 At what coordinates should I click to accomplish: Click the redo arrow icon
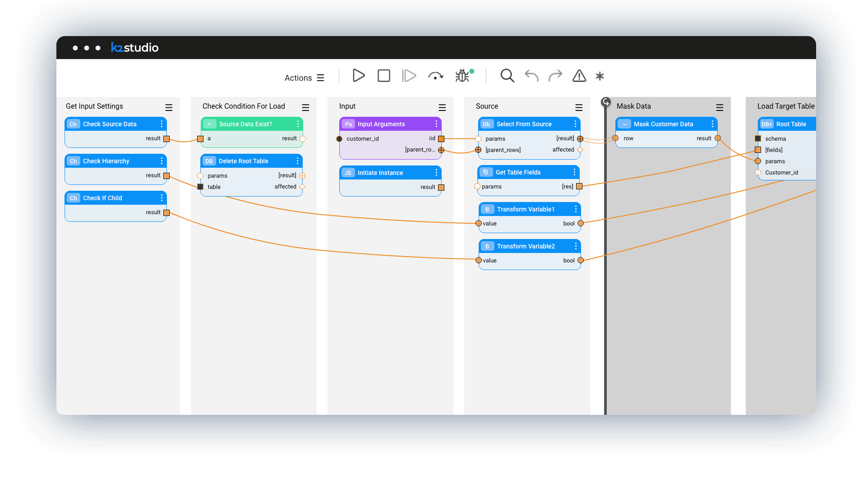555,76
